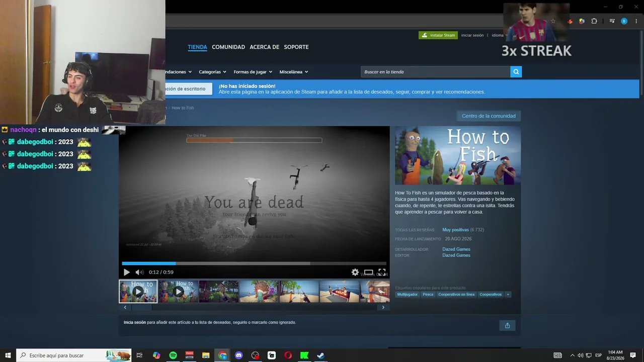Mute the trailer with the speaker icon
This screenshot has width=644, height=362.
tap(139, 272)
